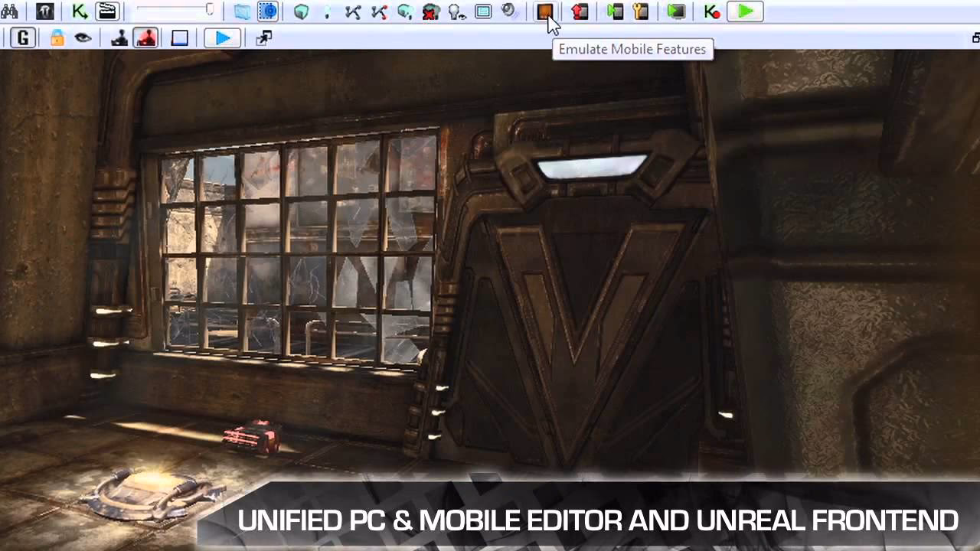The height and width of the screenshot is (551, 980).
Task: Toggle the orange padlock lock icon
Action: [57, 37]
